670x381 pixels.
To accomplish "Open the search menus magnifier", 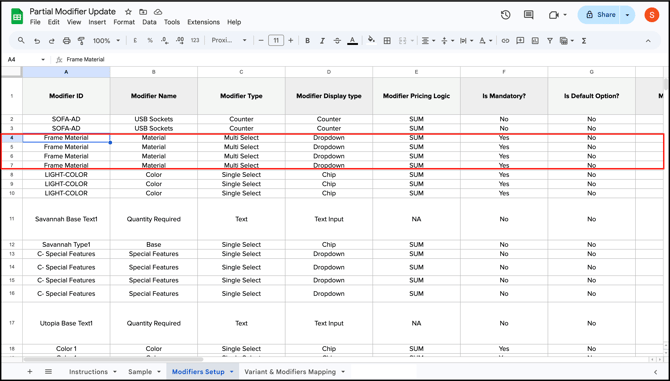I will (21, 41).
